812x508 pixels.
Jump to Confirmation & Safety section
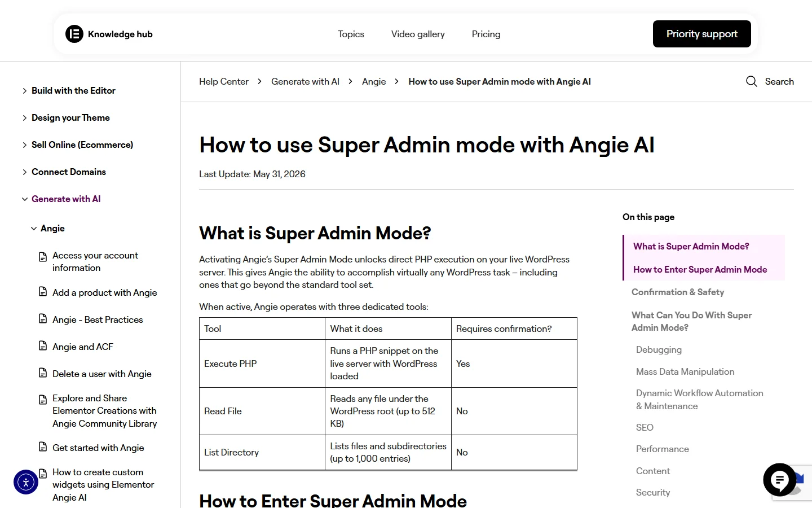(678, 292)
